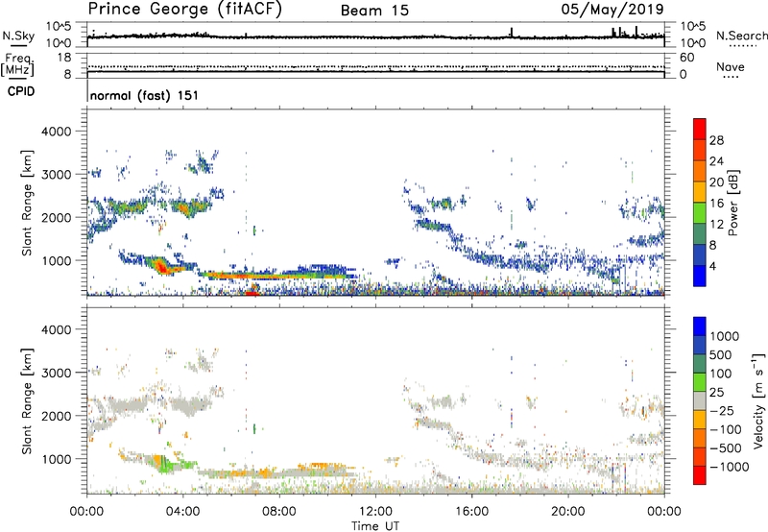Click the red bottom segment of Velocity colorbar

pyautogui.click(x=700, y=475)
